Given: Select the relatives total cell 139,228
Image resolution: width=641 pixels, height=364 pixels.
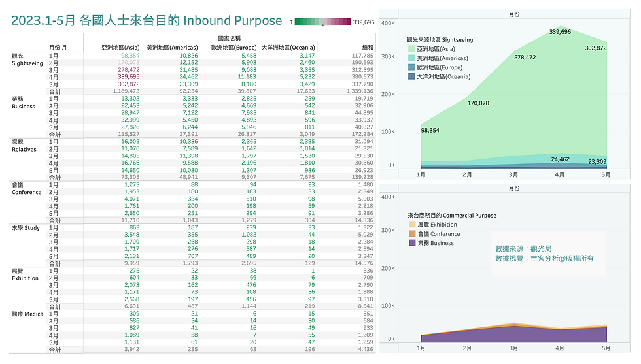Looking at the screenshot, I should pos(362,177).
